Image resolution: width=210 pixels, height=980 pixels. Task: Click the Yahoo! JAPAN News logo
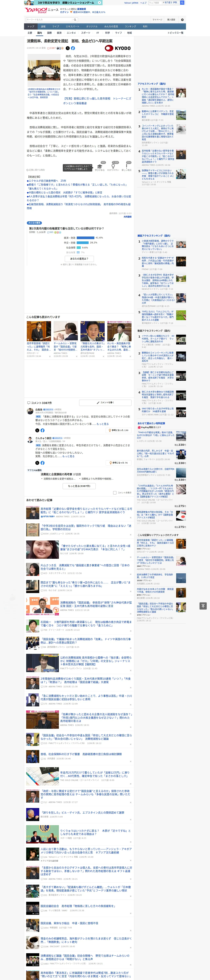tap(42, 10)
